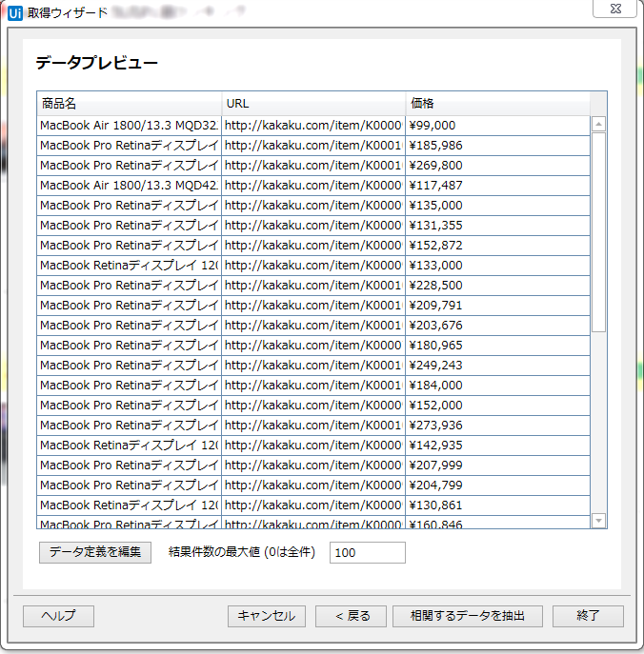This screenshot has height=654, width=644.
Task: Select the price cell ¥207,999
Action: point(498,466)
